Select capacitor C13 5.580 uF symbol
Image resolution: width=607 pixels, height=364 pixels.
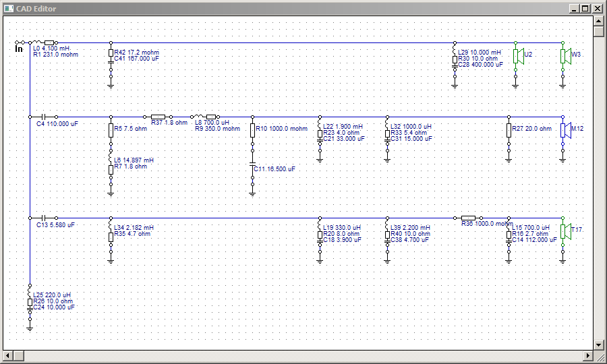(43, 218)
